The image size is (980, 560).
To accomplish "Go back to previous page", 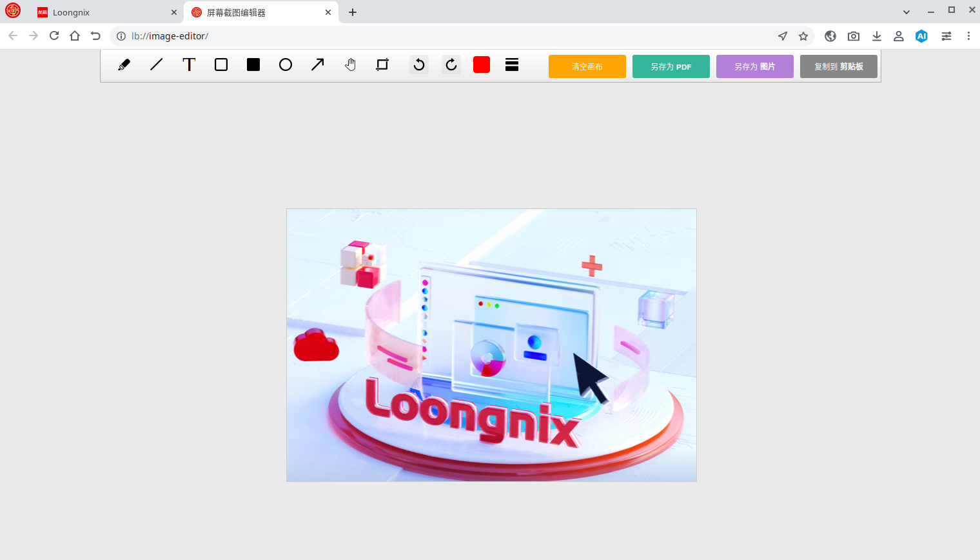I will click(13, 36).
